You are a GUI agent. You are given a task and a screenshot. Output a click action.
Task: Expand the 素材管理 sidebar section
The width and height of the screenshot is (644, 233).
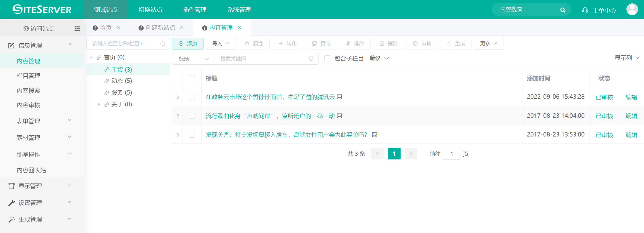[42, 138]
